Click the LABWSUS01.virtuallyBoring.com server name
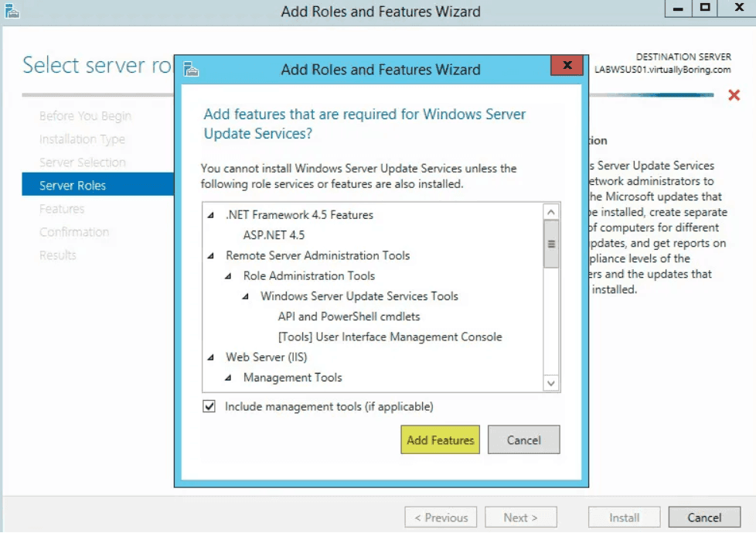Image resolution: width=756 pixels, height=533 pixels. pyautogui.click(x=662, y=70)
